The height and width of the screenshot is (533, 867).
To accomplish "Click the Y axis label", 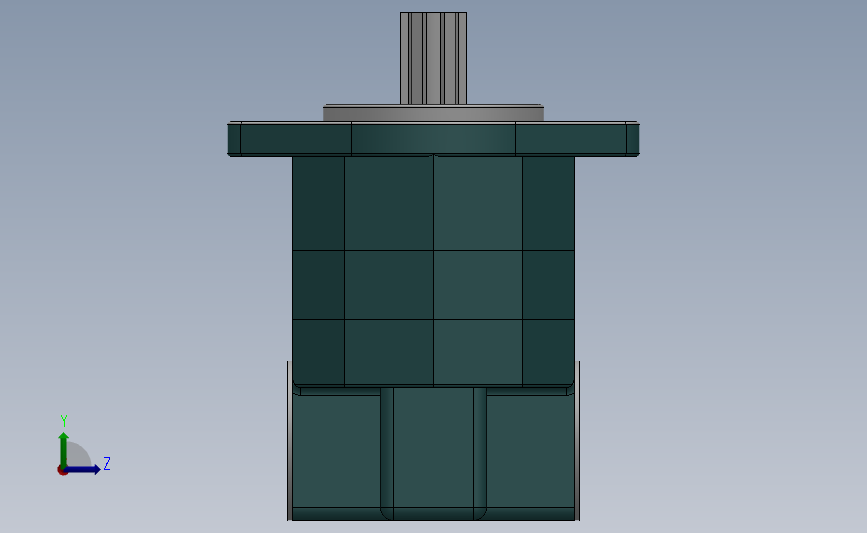I will (64, 421).
